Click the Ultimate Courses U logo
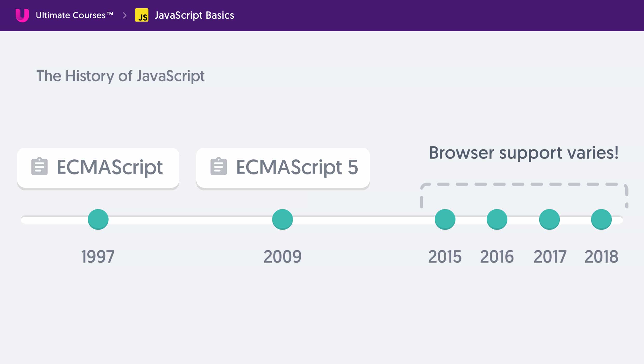 pos(22,15)
